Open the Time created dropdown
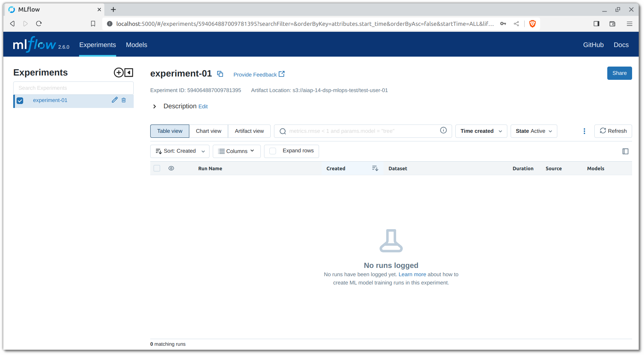Screen dimensions: 644x355 (481, 131)
